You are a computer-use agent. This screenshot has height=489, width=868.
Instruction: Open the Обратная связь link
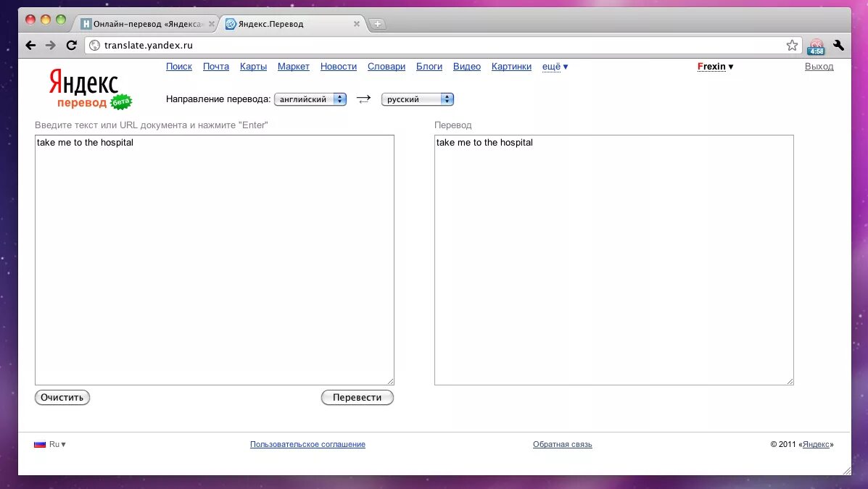[x=563, y=444]
